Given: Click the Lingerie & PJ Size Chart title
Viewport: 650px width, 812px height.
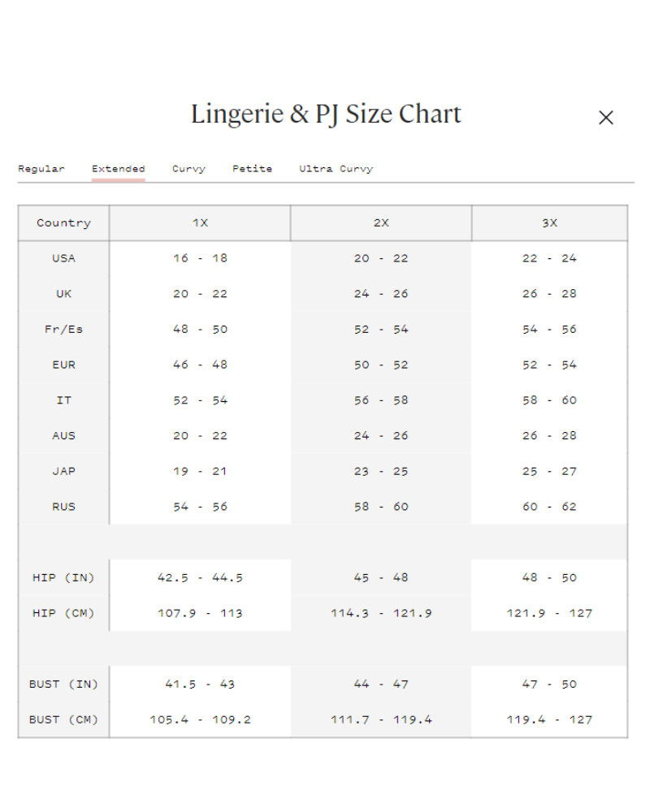Looking at the screenshot, I should click(x=326, y=114).
